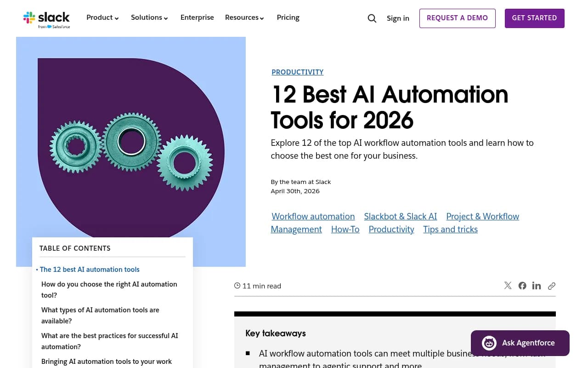Screen dimensions: 588x368
Task: Click the 'Key takeaways' heading
Action: click(x=276, y=333)
